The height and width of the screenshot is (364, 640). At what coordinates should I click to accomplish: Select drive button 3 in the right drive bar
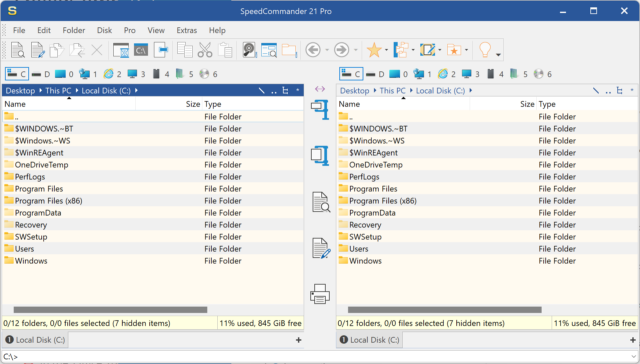471,74
